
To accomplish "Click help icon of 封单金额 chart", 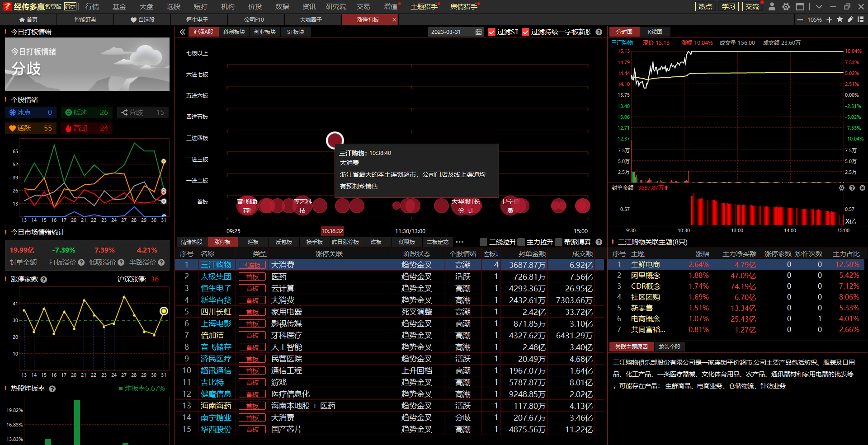I will pos(852,187).
